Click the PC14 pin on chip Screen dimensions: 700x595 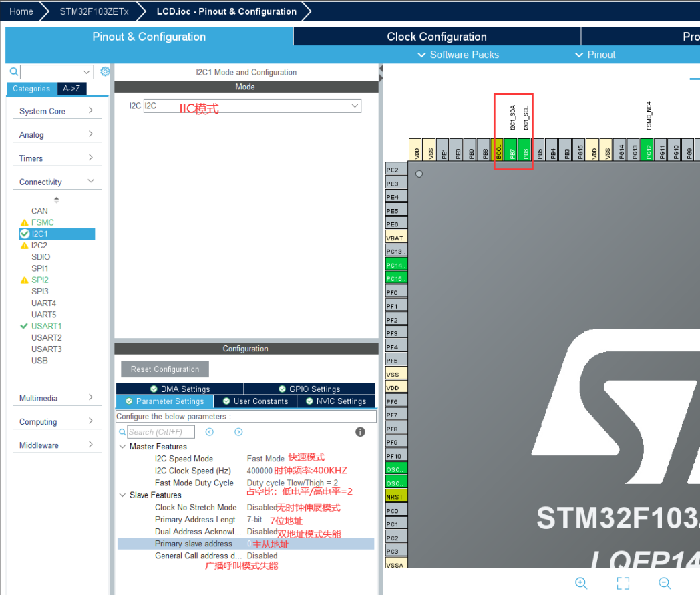pyautogui.click(x=397, y=264)
